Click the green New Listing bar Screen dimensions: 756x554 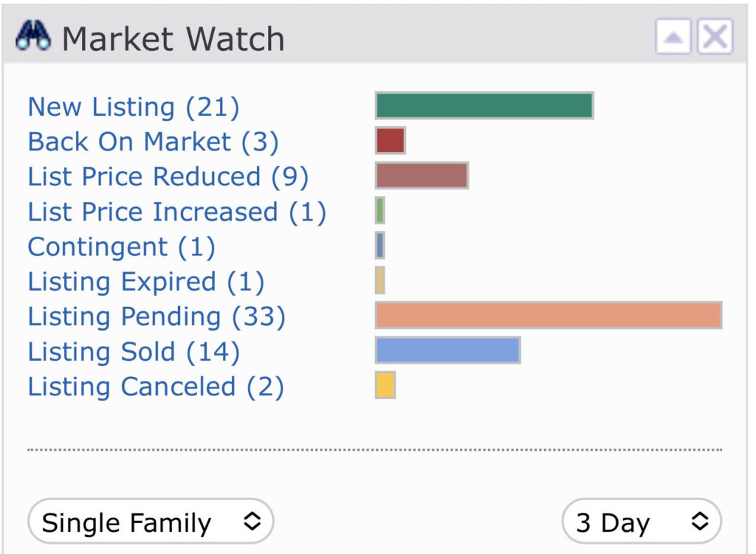[484, 105]
